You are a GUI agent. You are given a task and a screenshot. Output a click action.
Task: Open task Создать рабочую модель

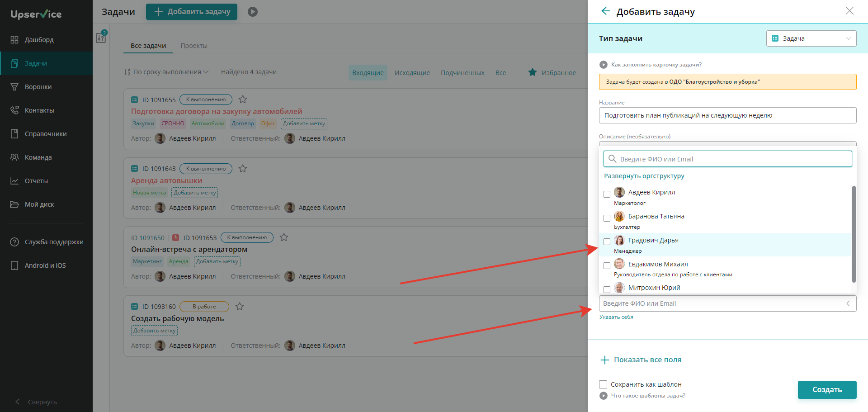pyautogui.click(x=177, y=318)
